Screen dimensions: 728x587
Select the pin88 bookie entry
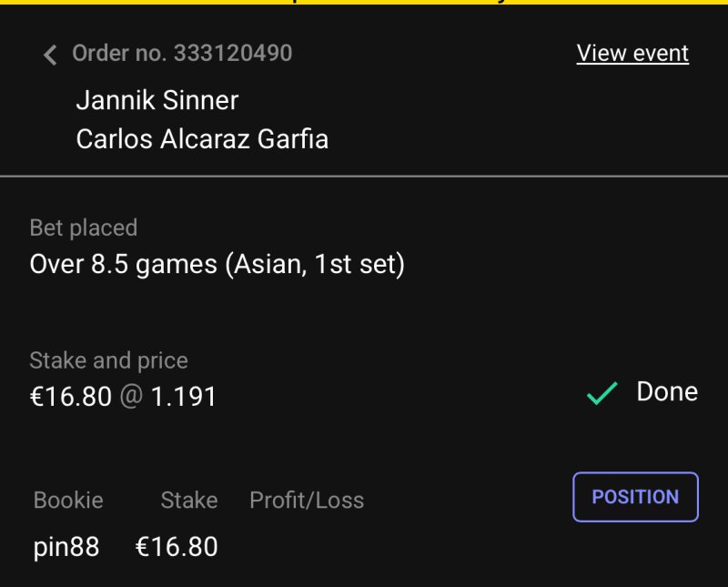point(66,547)
